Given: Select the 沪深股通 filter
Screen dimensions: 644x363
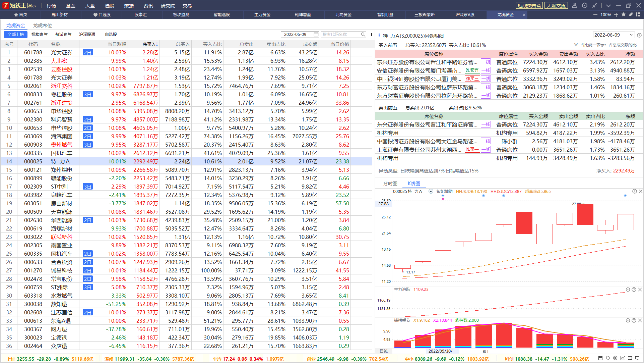Looking at the screenshot, I should 87,35.
